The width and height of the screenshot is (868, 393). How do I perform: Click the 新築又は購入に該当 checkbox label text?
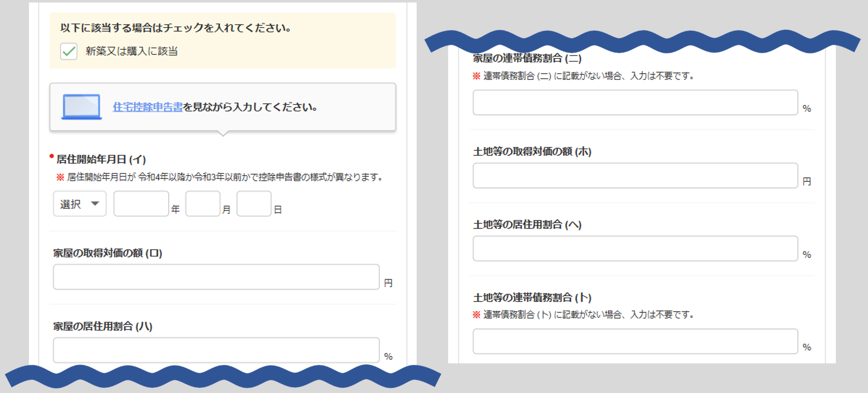point(132,51)
